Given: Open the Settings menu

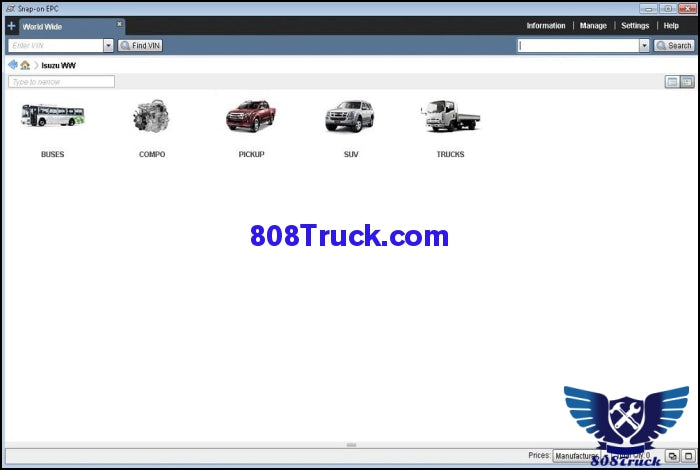Looking at the screenshot, I should [x=634, y=26].
